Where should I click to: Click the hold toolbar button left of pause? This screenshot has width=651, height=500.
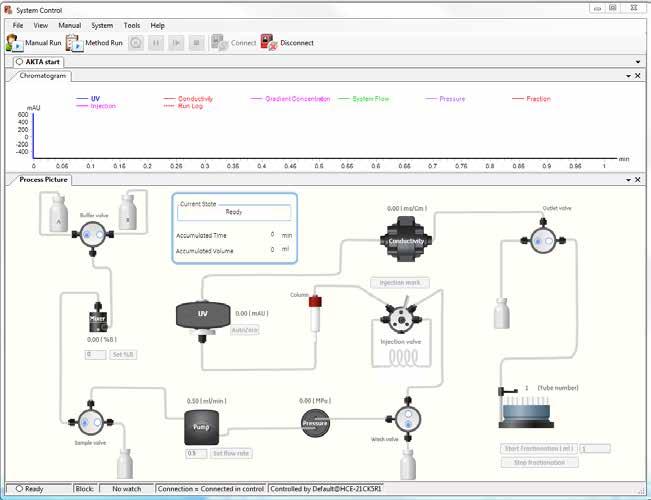[136, 43]
